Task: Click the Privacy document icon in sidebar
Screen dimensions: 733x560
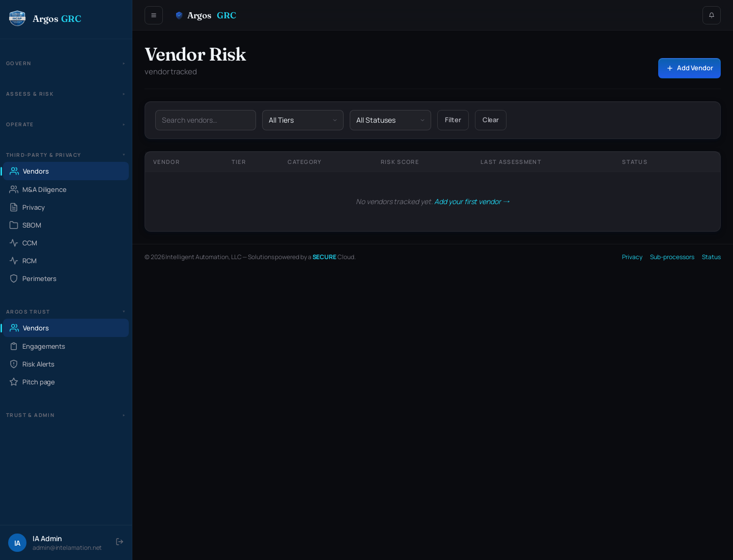Action: coord(14,207)
